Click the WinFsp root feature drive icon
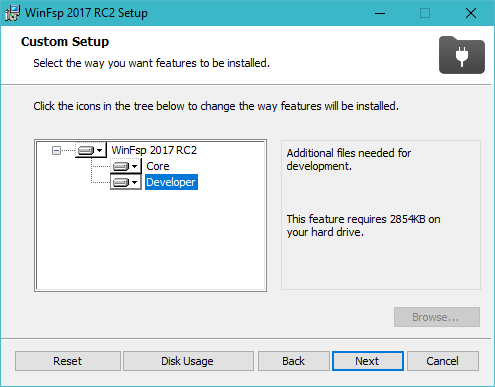Screen dimensions: 495x387 [x=86, y=151]
